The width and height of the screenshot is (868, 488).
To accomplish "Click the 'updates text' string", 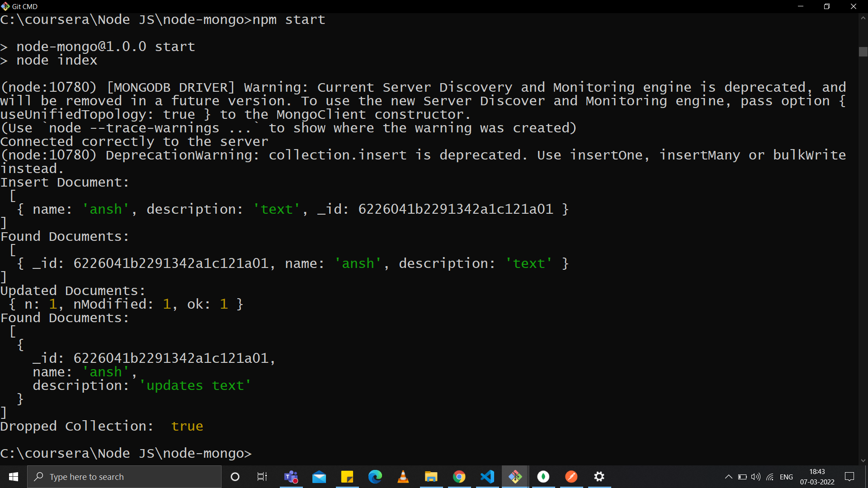I will coord(195,386).
